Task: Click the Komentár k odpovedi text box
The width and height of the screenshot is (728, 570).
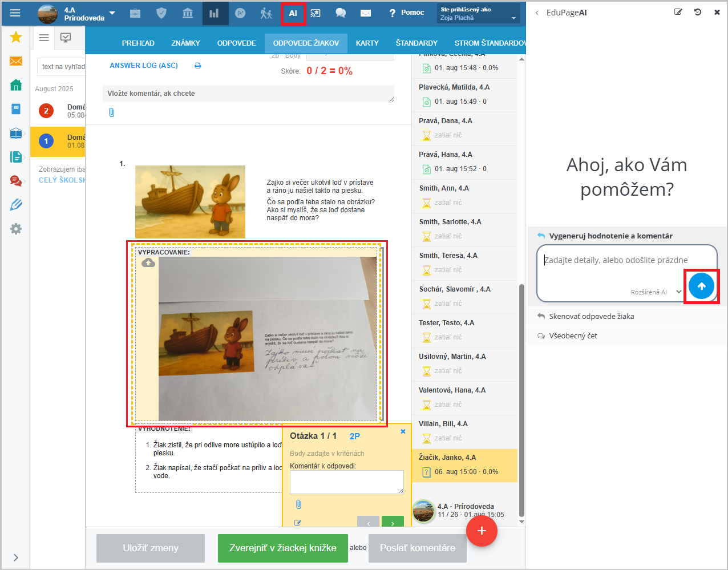Action: pyautogui.click(x=346, y=482)
